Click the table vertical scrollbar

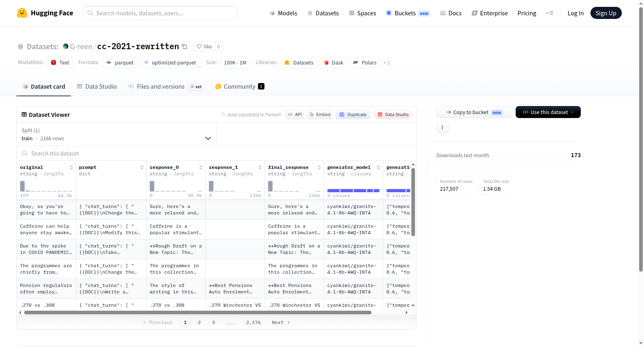(x=413, y=202)
